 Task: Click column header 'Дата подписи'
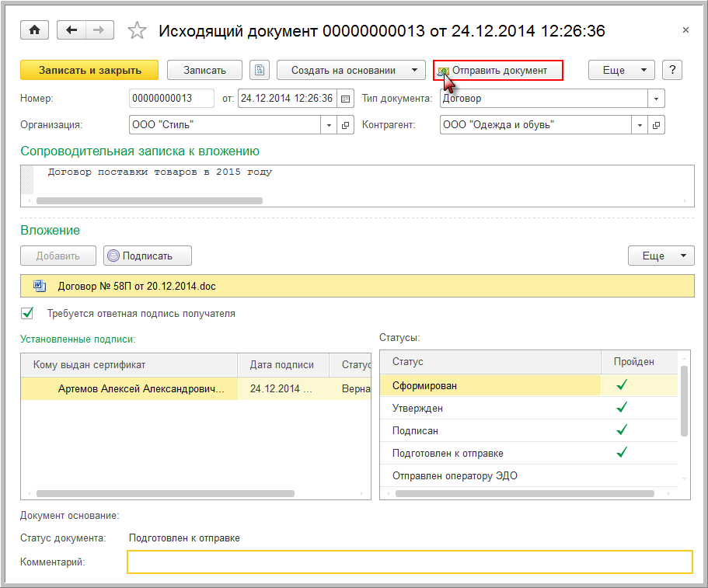[x=283, y=364]
